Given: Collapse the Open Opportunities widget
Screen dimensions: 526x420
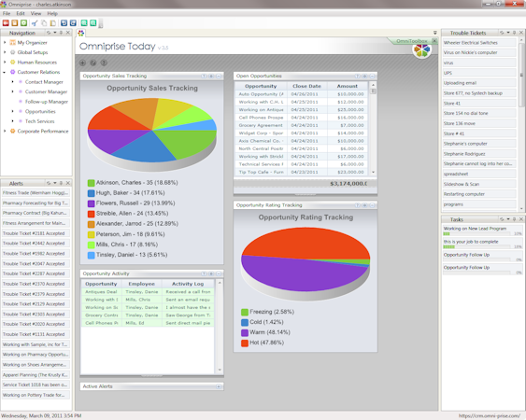Looking at the screenshot, I should pos(373,77).
